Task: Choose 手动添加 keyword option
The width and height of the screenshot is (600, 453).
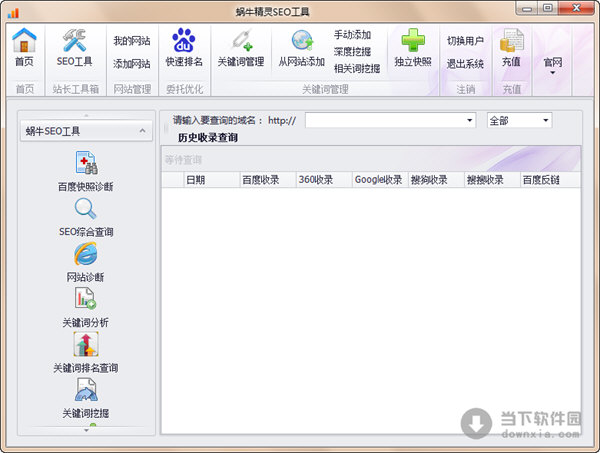Action: pos(352,34)
